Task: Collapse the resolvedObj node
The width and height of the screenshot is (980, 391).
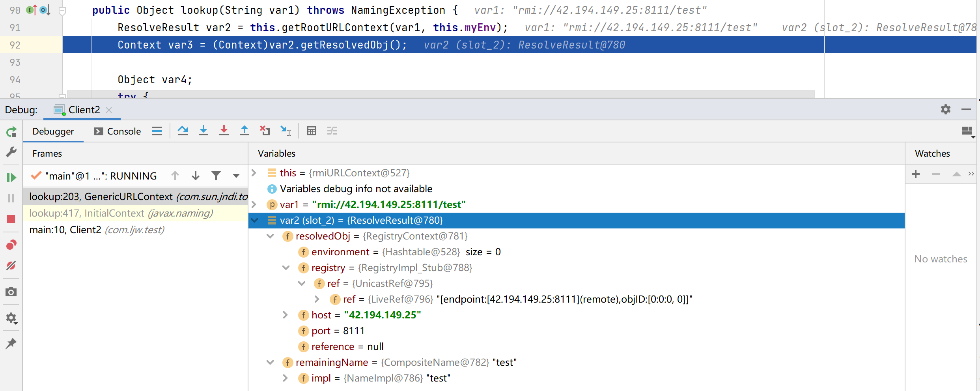Action: coord(270,236)
